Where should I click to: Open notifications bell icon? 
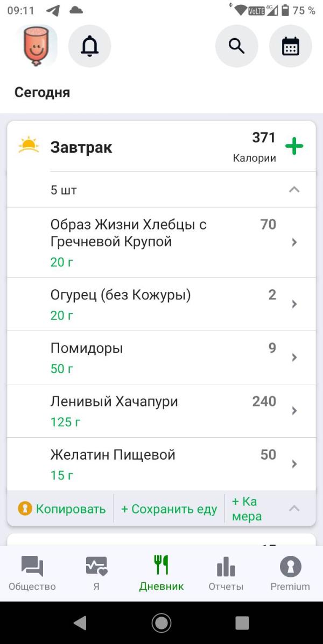[x=90, y=46]
